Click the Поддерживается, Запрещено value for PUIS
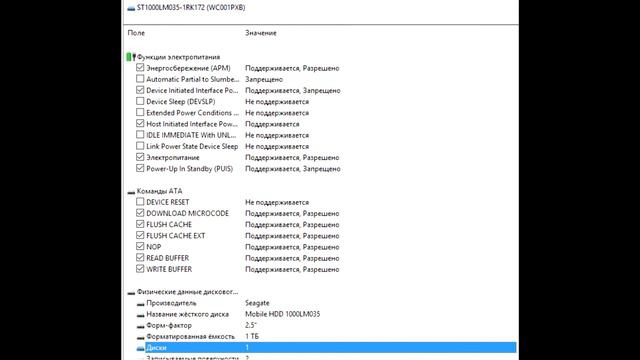Screen dimensions: 640x360 [x=293, y=169]
